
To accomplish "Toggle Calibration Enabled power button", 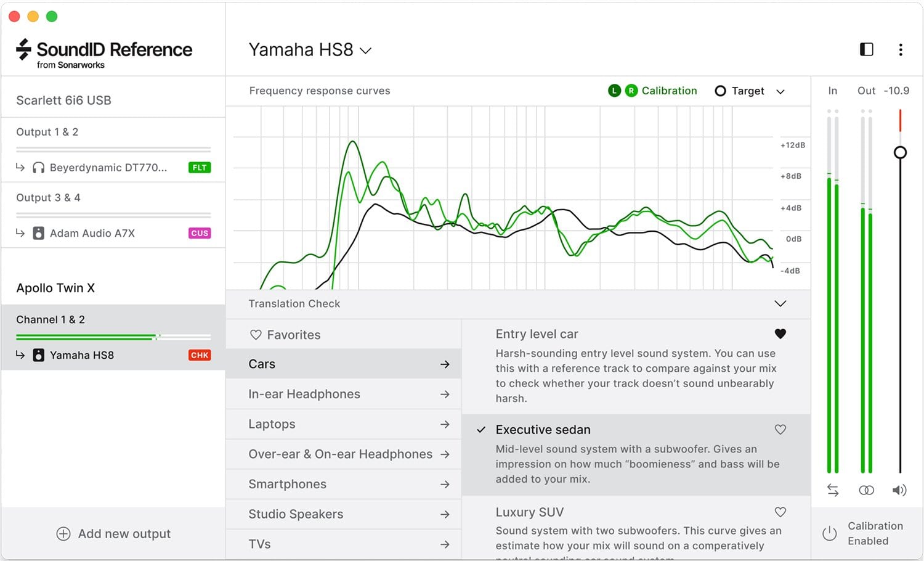I will tap(830, 533).
